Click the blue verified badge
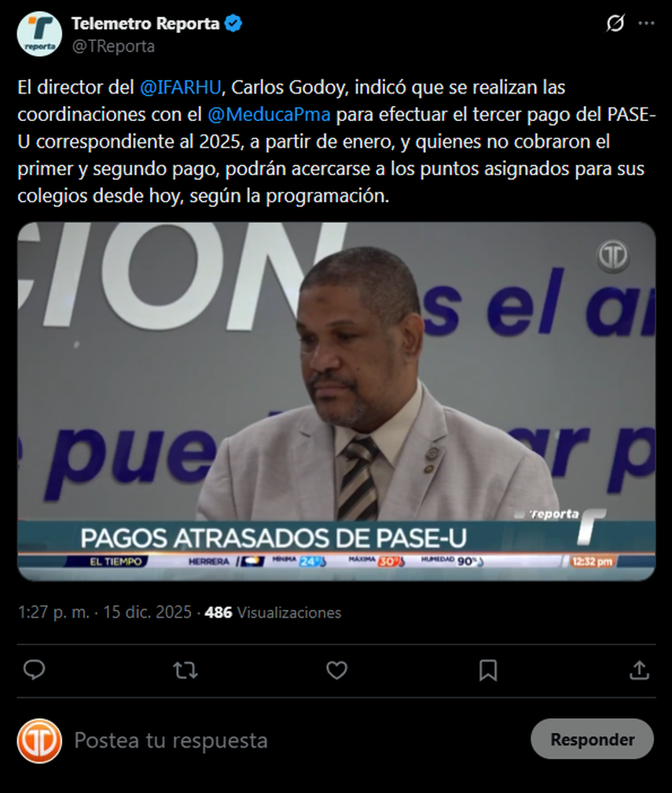Screen dimensions: 672x793 click(x=233, y=24)
